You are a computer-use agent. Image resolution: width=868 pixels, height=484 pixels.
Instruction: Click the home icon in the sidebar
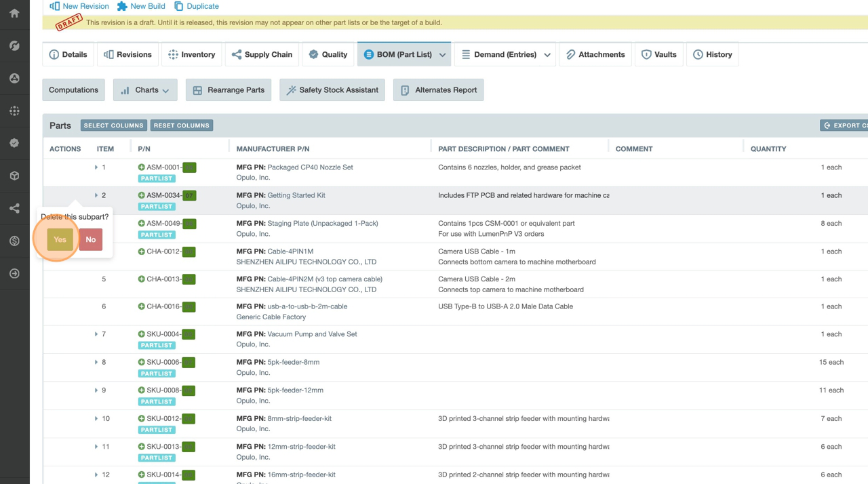point(14,13)
